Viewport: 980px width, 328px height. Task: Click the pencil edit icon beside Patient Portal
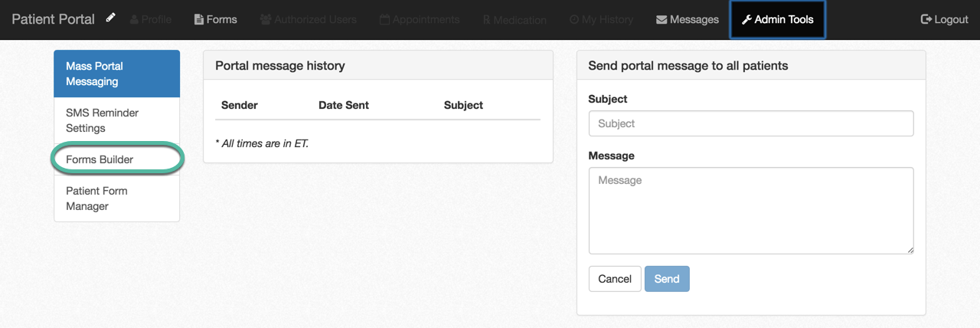111,18
